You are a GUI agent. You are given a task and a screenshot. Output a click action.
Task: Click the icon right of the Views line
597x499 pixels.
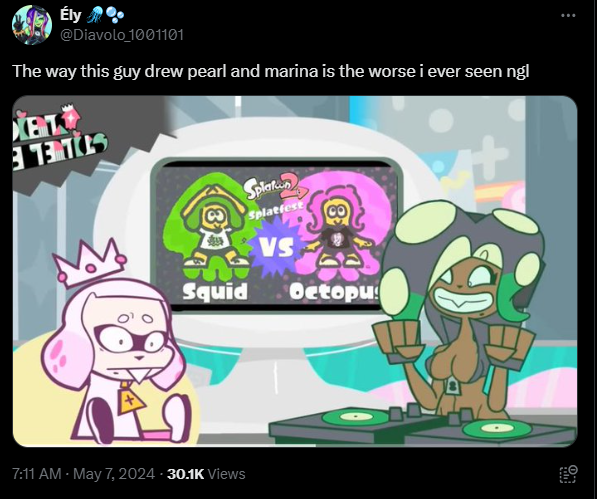tap(568, 474)
